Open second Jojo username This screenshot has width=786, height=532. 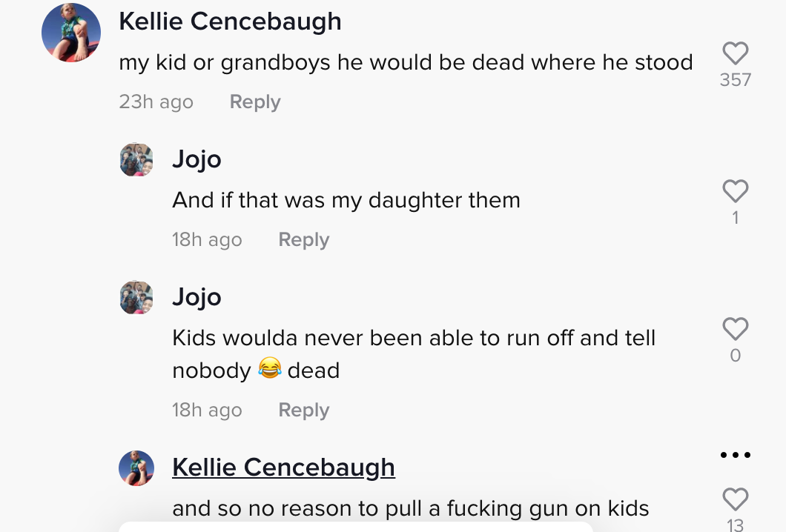[196, 298]
